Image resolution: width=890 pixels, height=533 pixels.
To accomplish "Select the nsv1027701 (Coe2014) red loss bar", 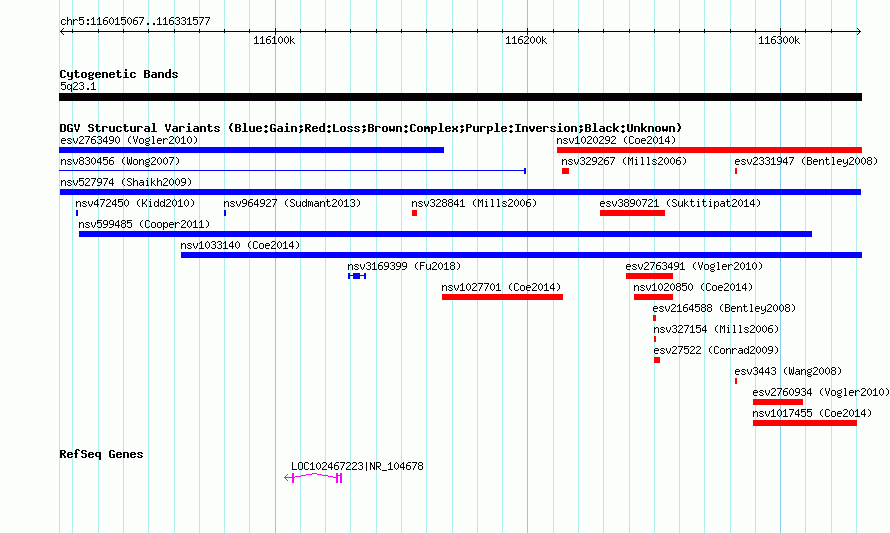I will pyautogui.click(x=502, y=297).
